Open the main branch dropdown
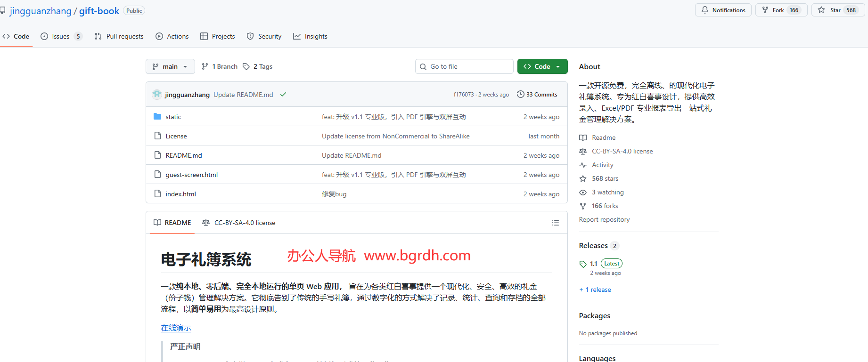The height and width of the screenshot is (362, 868). (170, 66)
